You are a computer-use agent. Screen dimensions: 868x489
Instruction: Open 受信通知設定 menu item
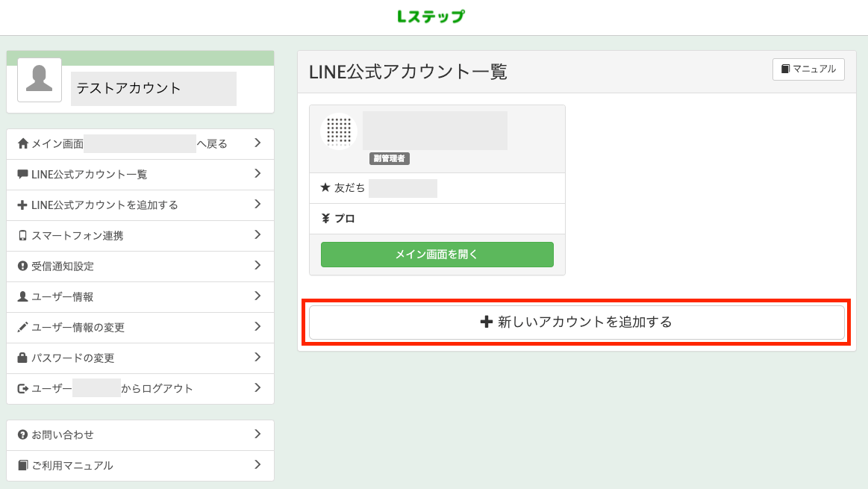click(140, 266)
